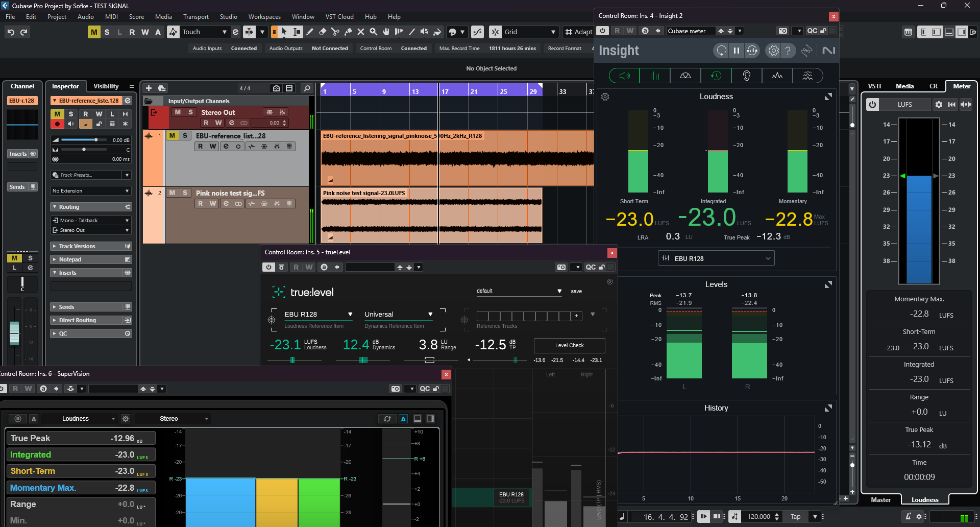Select the Erase tool in toolbar
The width and height of the screenshot is (980, 527).
click(323, 32)
